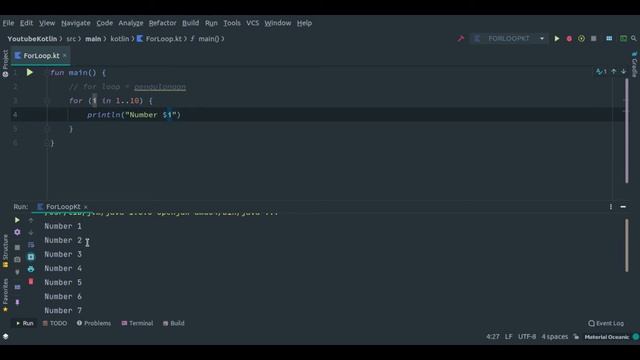The height and width of the screenshot is (360, 640).
Task: Toggle tool window bars via bottom-left corner icon
Action: [x=5, y=336]
